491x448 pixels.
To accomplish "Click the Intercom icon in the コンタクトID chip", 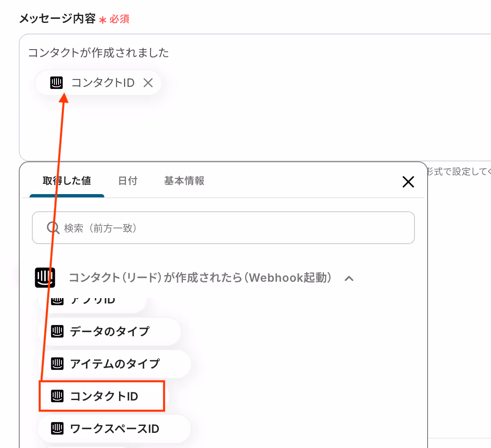I will pos(56,83).
